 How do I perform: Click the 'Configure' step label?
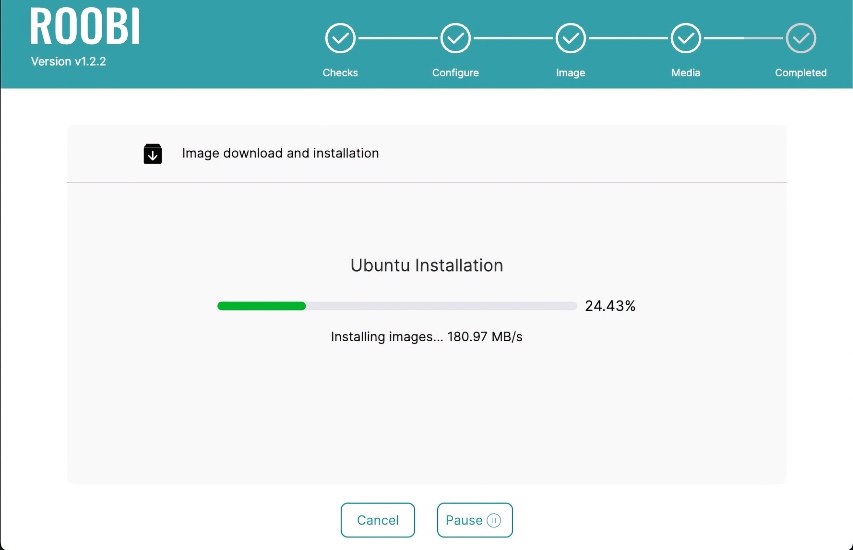click(455, 72)
